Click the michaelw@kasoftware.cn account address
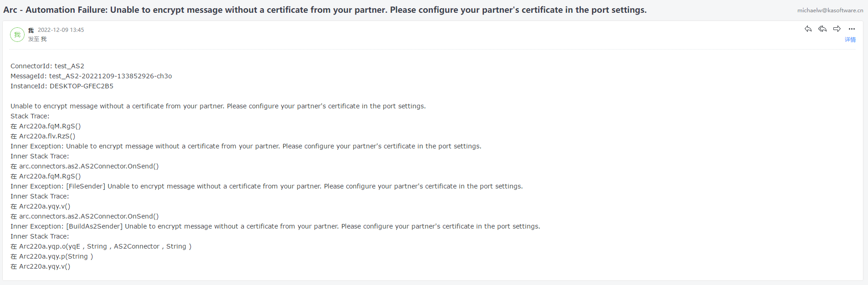 click(x=830, y=10)
